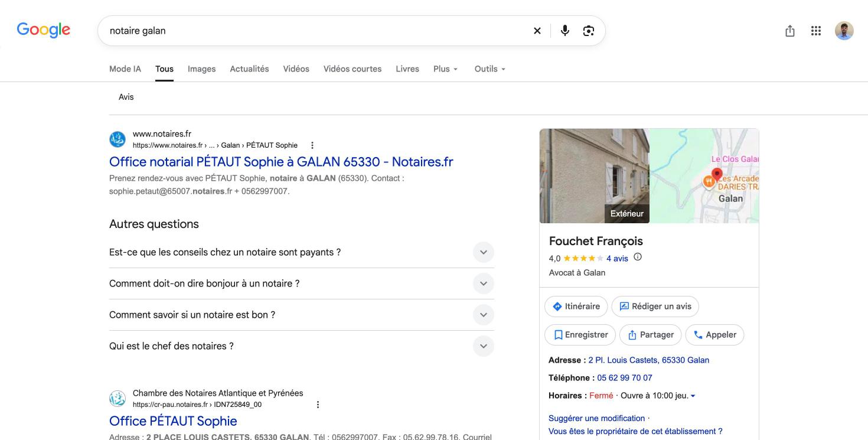Switch to the Vidéos courtes tab

(x=353, y=69)
